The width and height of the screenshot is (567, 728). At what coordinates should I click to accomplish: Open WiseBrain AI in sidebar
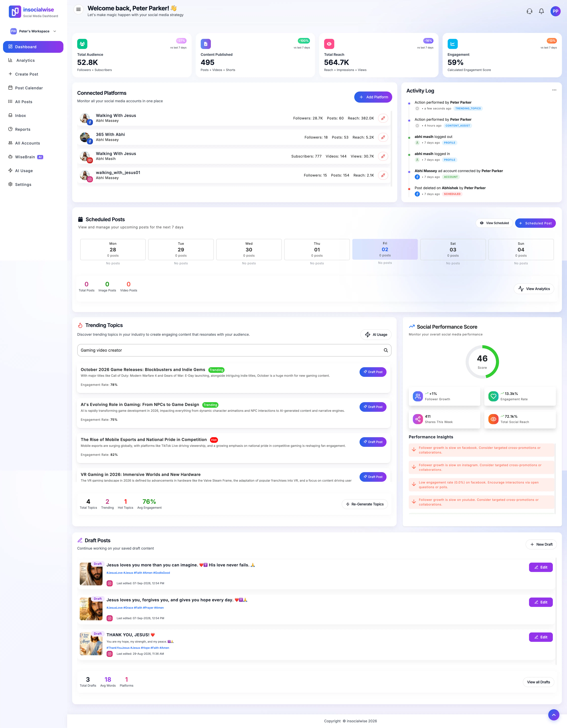[x=33, y=157]
